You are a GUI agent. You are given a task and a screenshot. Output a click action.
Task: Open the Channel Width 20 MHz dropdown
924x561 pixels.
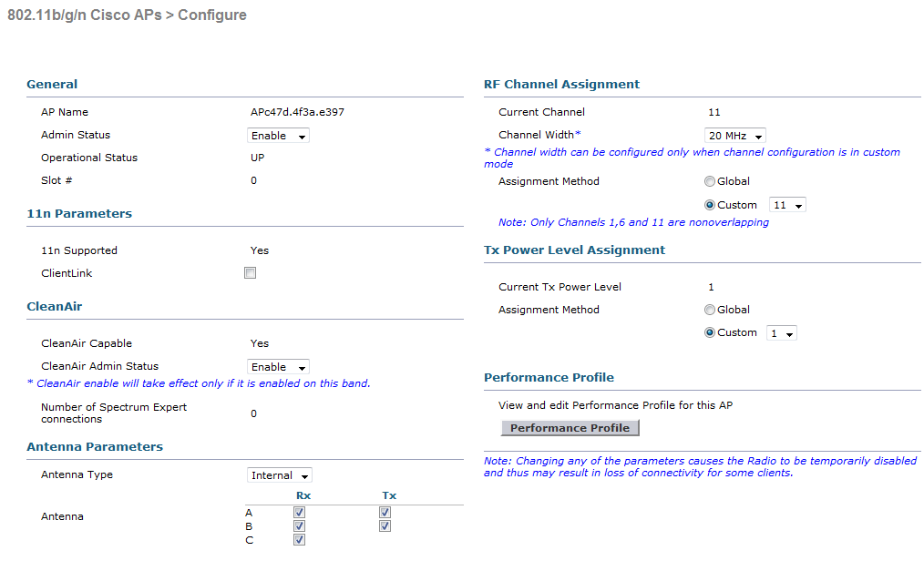coord(734,136)
